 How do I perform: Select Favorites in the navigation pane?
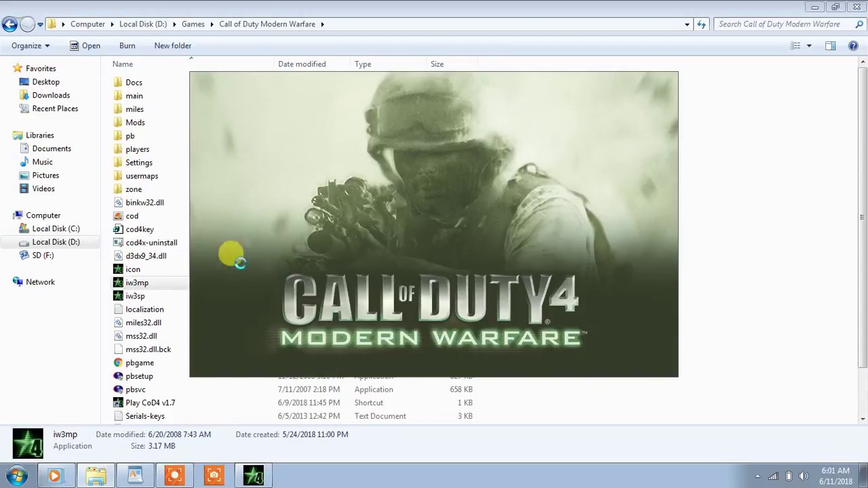pyautogui.click(x=41, y=68)
